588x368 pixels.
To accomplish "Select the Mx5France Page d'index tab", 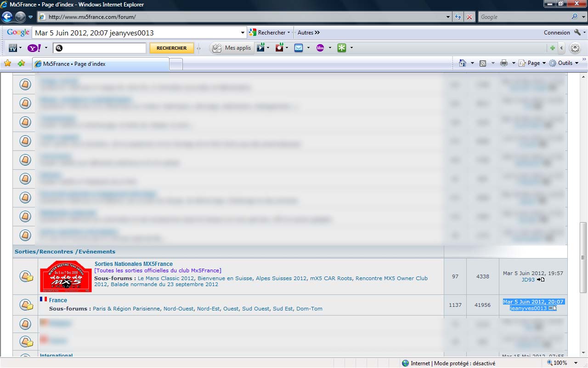I will [x=101, y=64].
